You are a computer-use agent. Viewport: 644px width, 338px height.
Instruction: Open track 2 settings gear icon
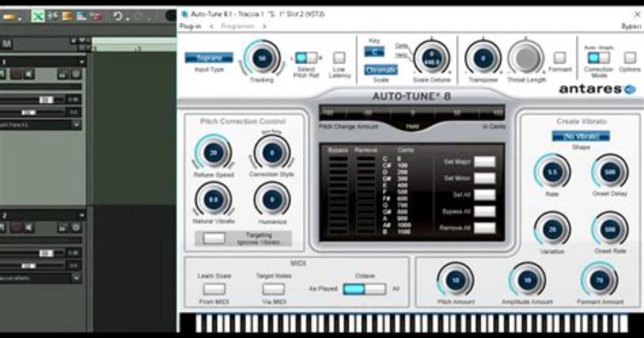pyautogui.click(x=76, y=227)
